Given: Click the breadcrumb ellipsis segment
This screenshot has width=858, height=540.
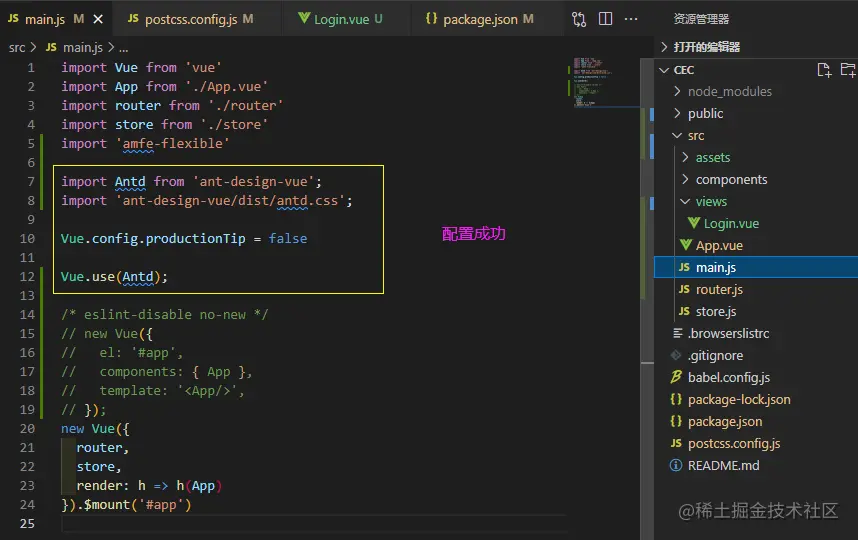Looking at the screenshot, I should pyautogui.click(x=124, y=48).
